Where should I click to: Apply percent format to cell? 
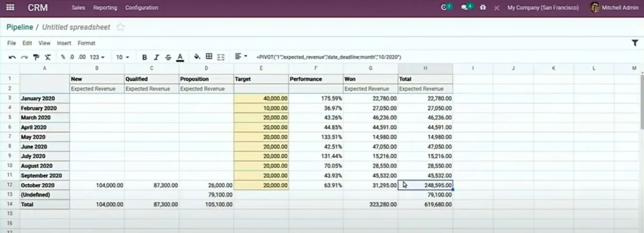(x=63, y=57)
